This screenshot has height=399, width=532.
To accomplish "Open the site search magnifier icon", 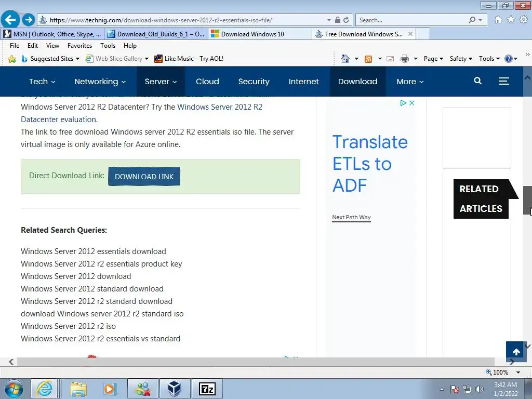I will [x=478, y=81].
